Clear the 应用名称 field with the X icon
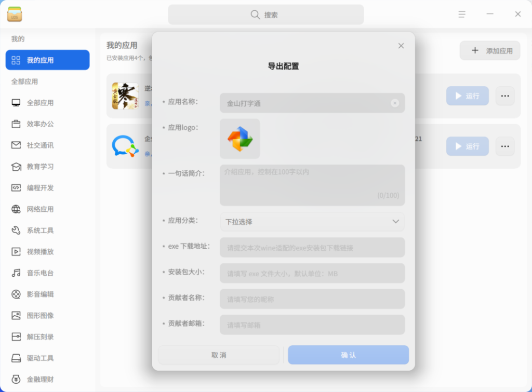This screenshot has height=392, width=532. click(395, 103)
